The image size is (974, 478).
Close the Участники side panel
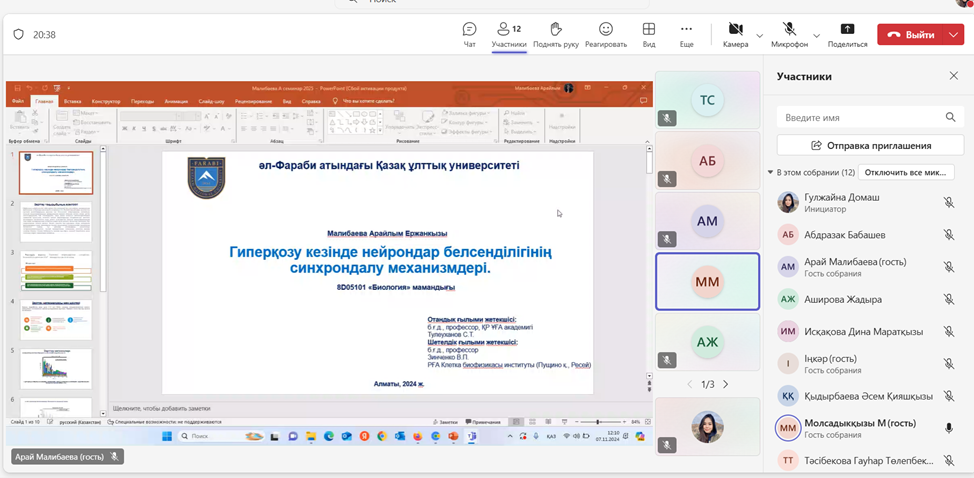click(x=954, y=76)
